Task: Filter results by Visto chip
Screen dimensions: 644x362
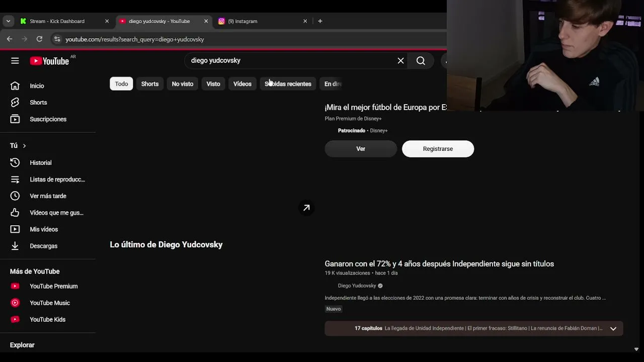Action: click(213, 84)
